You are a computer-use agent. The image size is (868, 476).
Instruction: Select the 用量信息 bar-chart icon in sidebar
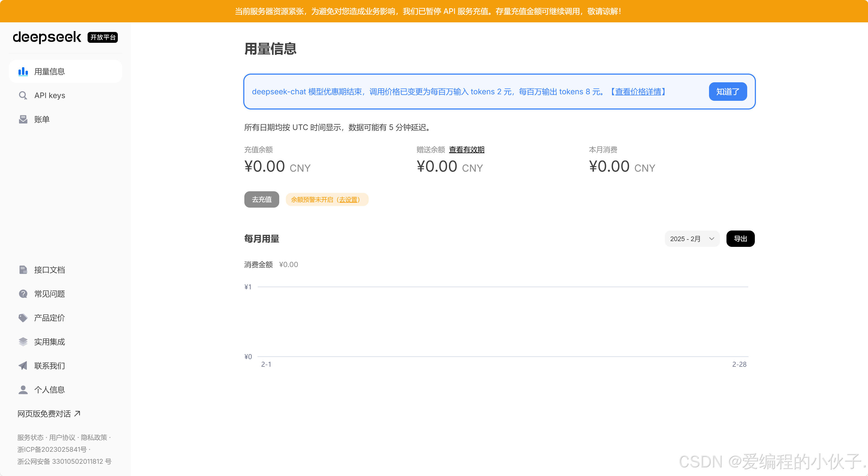23,71
